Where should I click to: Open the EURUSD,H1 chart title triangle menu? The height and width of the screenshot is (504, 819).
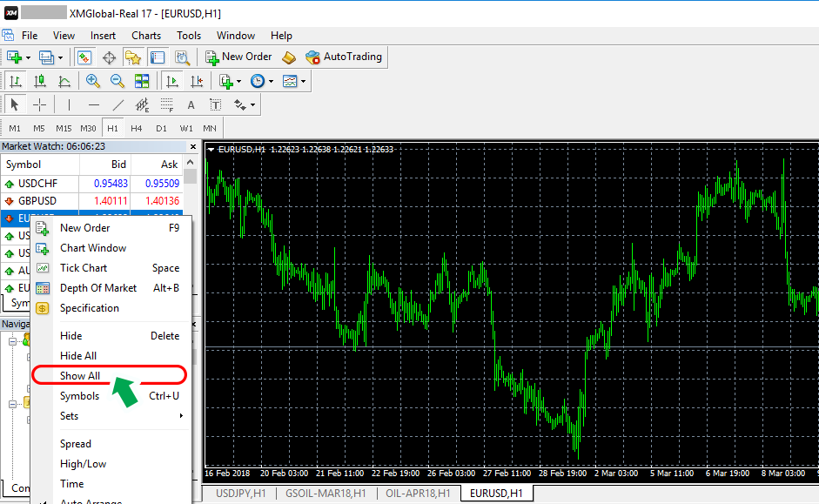pos(211,150)
